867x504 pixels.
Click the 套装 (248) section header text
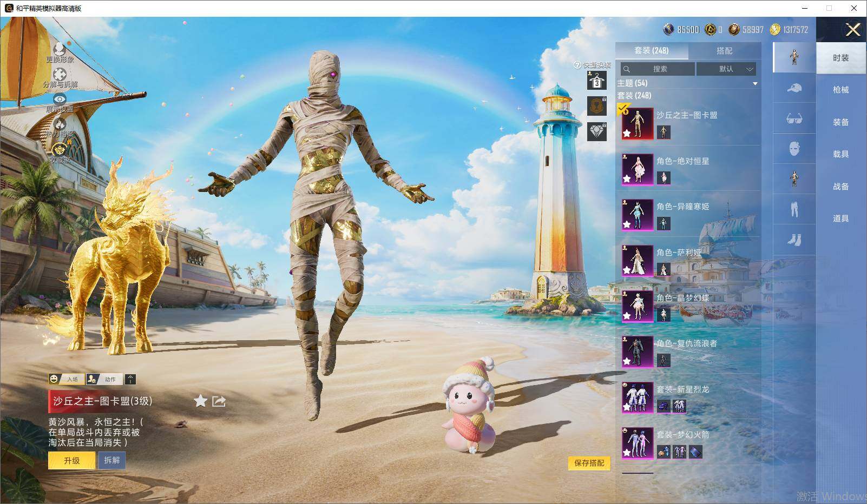point(634,96)
